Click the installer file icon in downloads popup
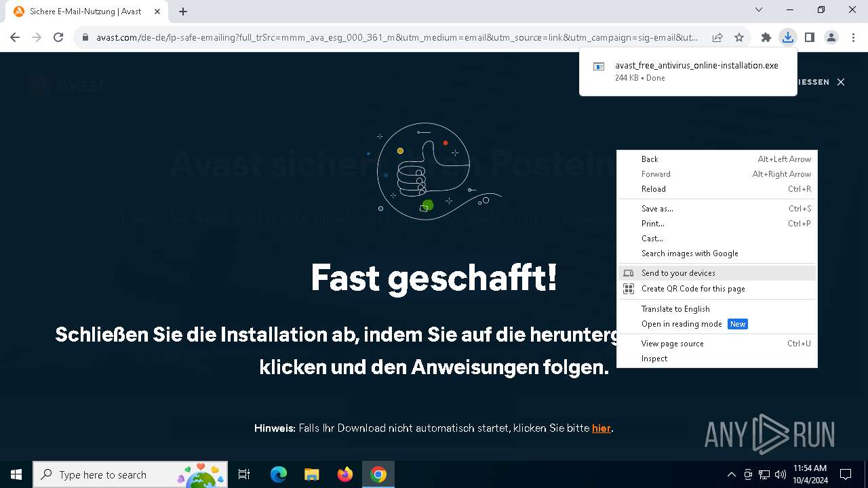The height and width of the screenshot is (488, 868). 599,66
